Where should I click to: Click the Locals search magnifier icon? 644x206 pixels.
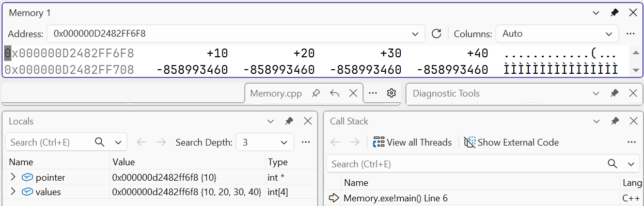point(100,142)
